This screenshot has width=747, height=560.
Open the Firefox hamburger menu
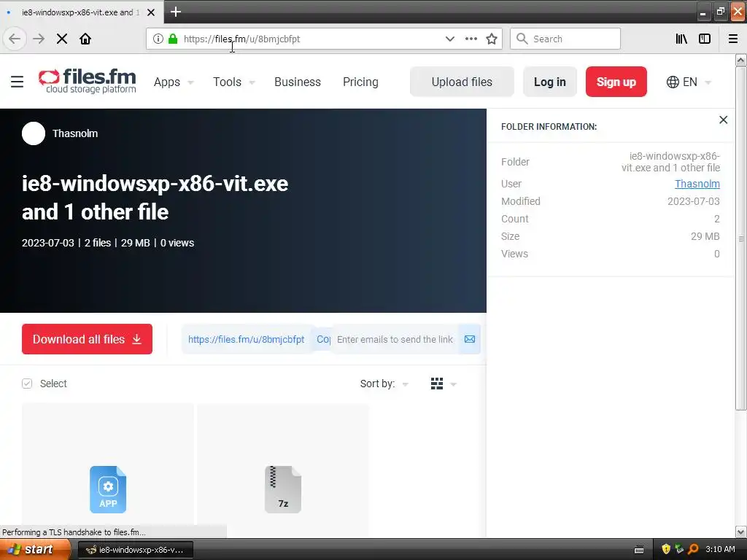[733, 39]
